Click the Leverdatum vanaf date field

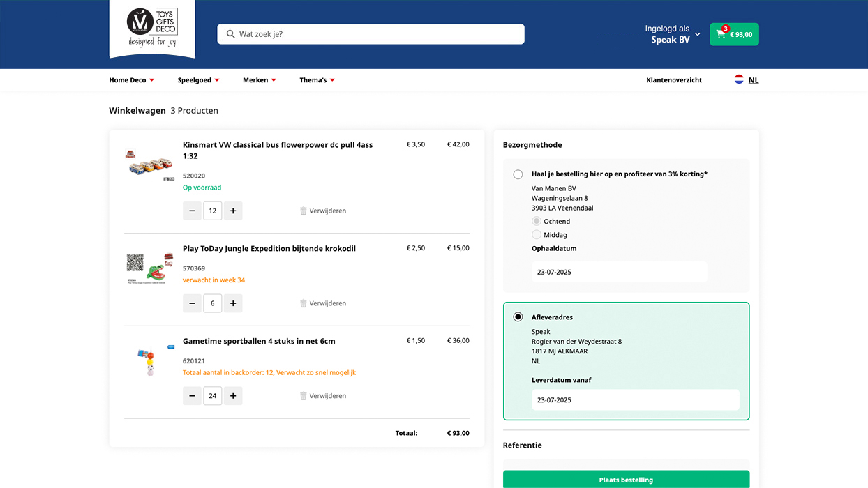pyautogui.click(x=635, y=400)
